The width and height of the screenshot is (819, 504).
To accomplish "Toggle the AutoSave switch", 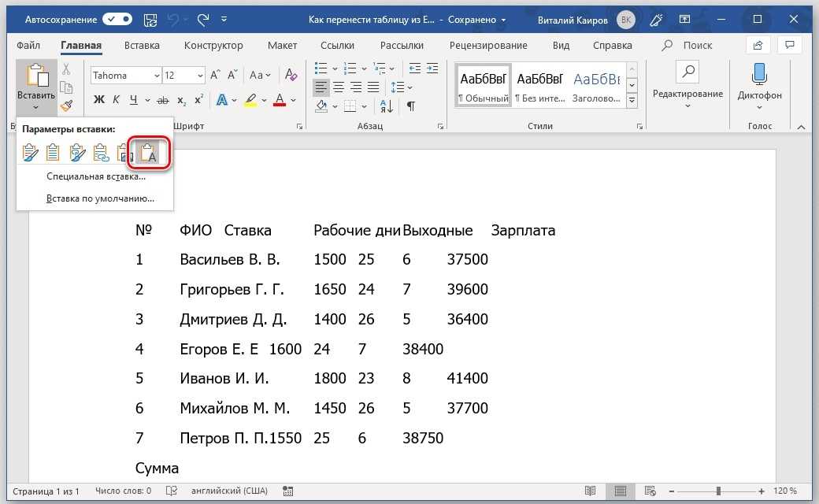I will pos(117,18).
